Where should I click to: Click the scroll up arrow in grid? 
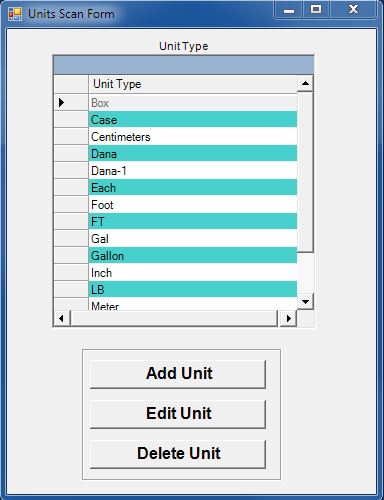(x=305, y=84)
